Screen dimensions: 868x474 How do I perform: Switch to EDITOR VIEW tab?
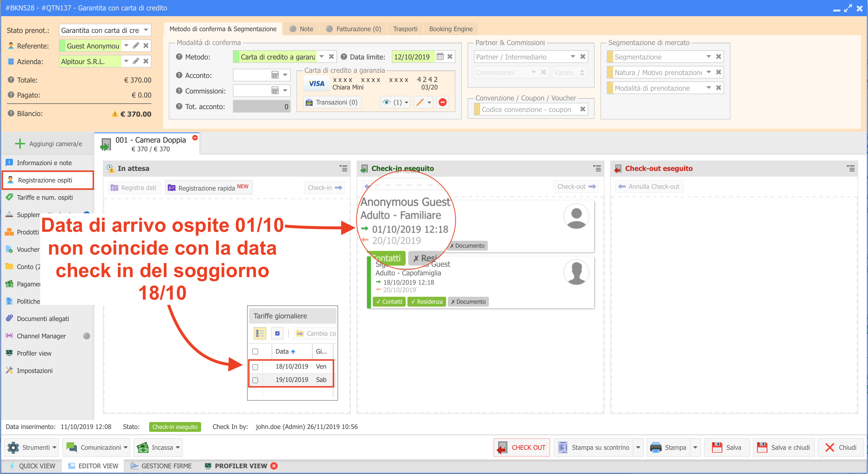(x=93, y=466)
